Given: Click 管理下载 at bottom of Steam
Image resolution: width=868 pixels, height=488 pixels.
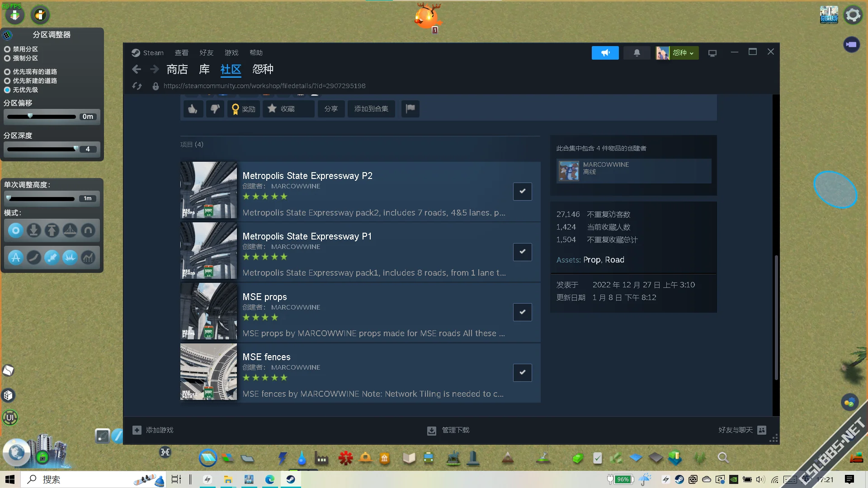Looking at the screenshot, I should (x=448, y=430).
